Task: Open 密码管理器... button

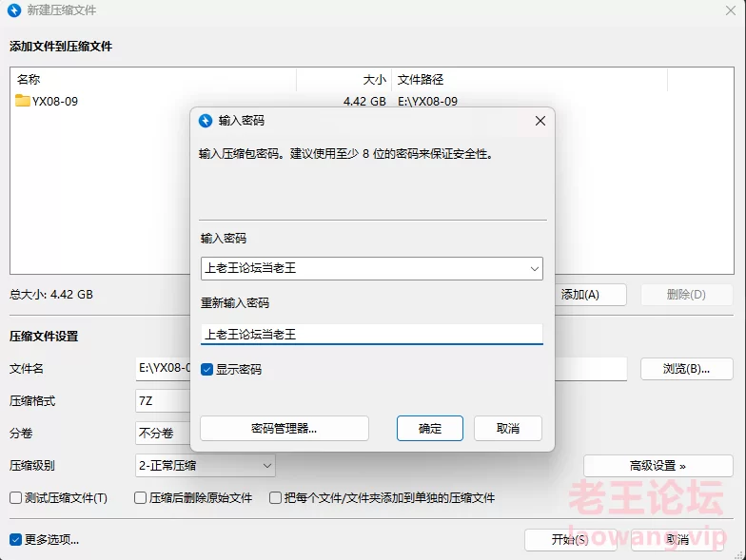Action: [284, 428]
